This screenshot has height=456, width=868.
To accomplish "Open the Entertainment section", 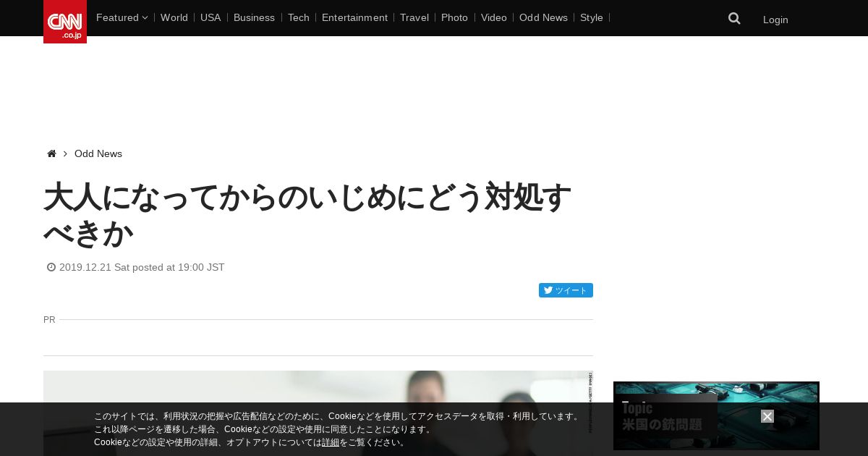I will point(354,17).
